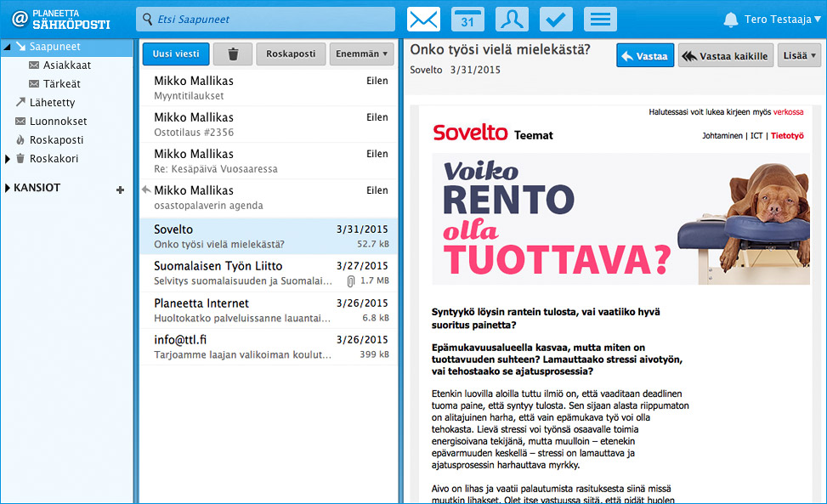The height and width of the screenshot is (504, 827).
Task: Click the Voiko rento olla tuottava banner
Action: 620,218
